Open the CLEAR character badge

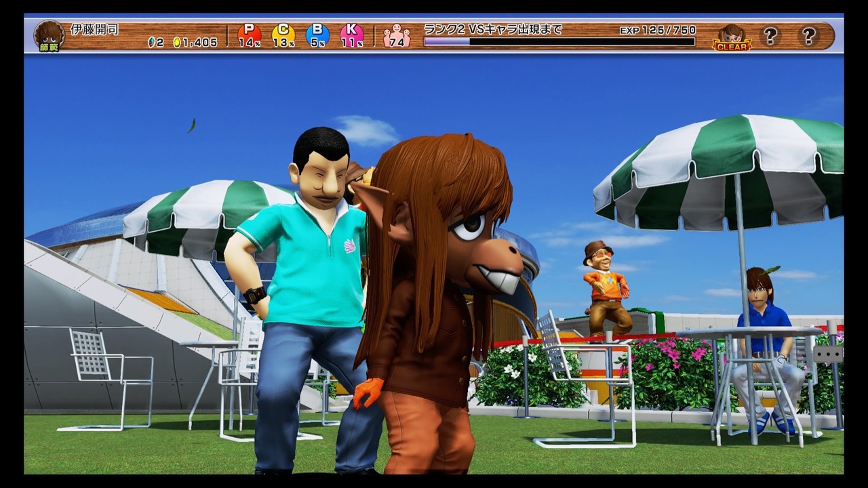[732, 37]
